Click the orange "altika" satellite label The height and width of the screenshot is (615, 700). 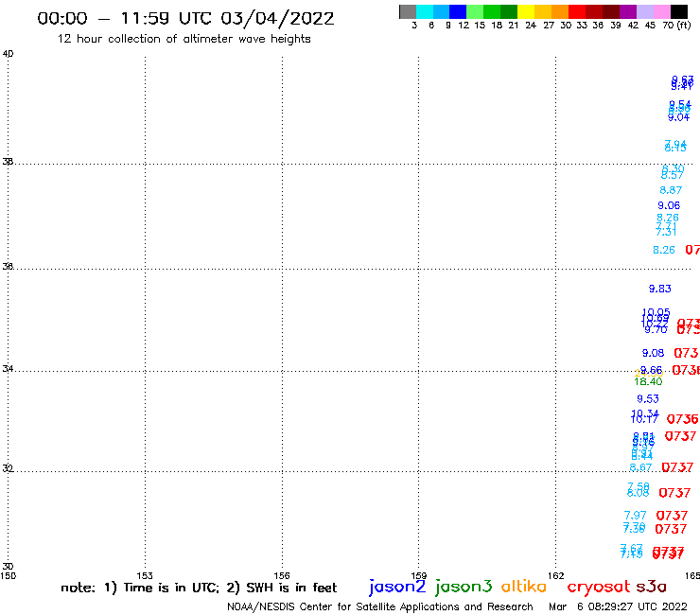[x=524, y=586]
